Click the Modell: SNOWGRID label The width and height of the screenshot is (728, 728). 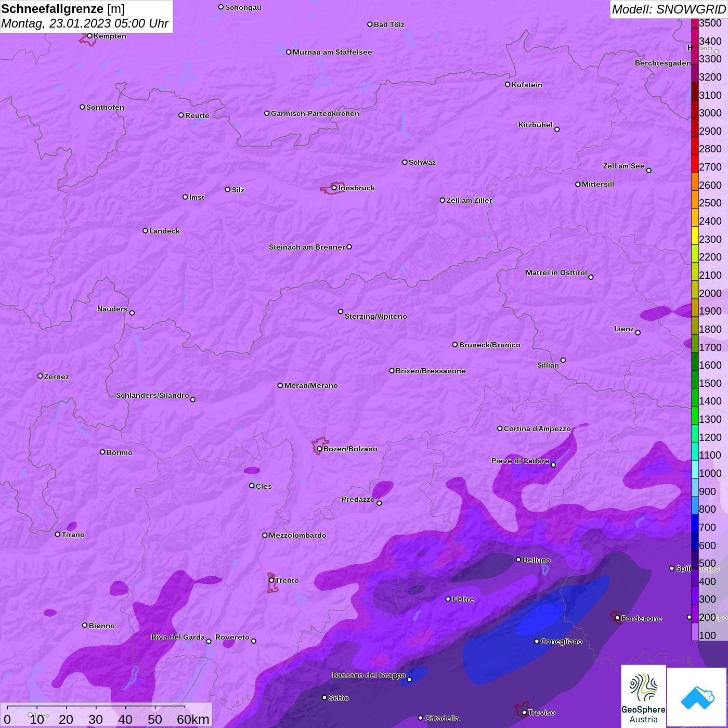pos(669,9)
